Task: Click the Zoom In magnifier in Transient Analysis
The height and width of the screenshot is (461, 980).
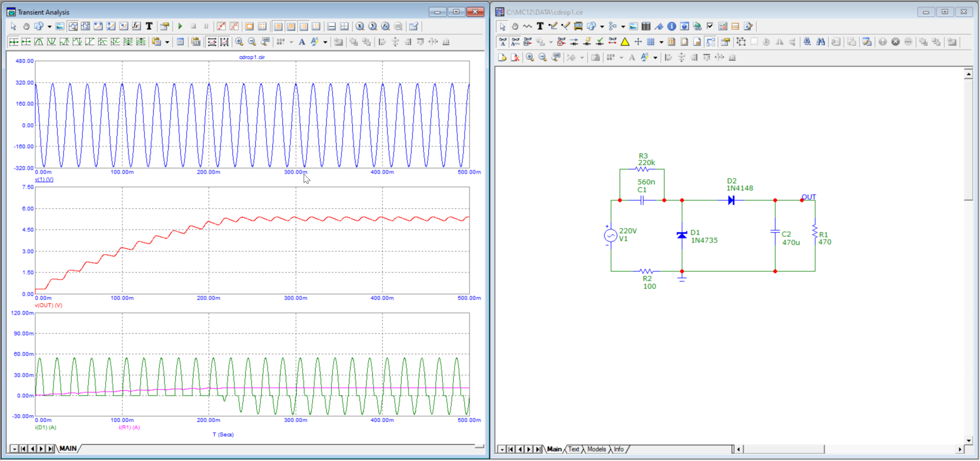Action: pyautogui.click(x=239, y=42)
